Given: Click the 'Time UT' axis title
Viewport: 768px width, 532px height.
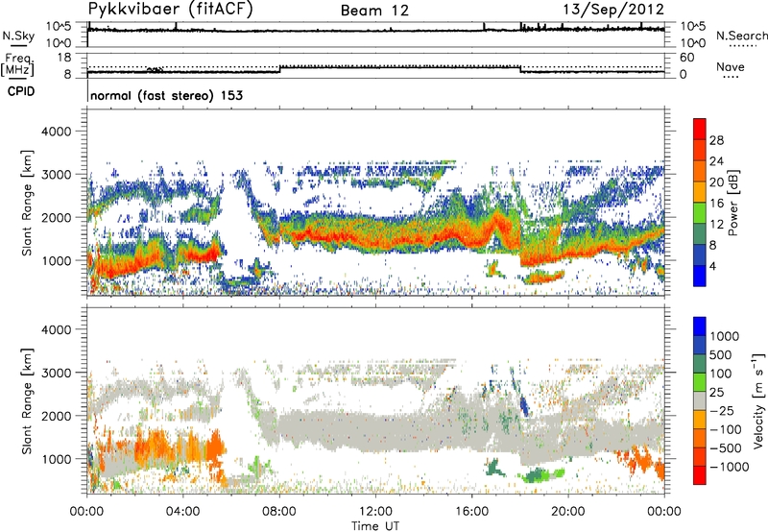Looking at the screenshot, I should click(375, 526).
